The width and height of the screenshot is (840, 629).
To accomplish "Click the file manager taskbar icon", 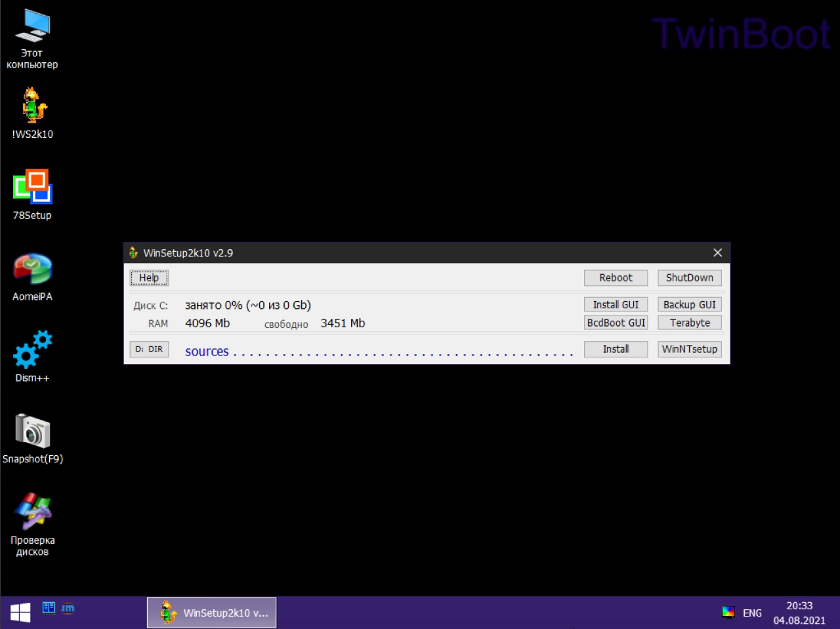I will (x=49, y=608).
